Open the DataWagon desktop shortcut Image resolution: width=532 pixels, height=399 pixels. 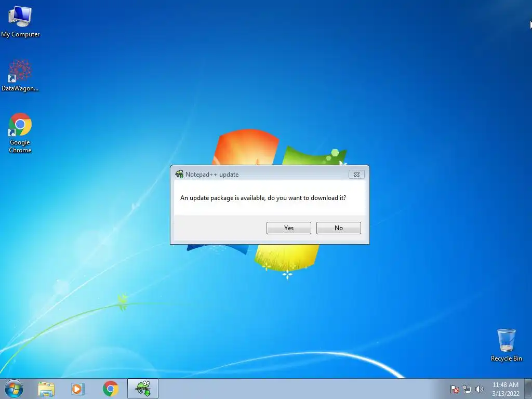(x=20, y=76)
